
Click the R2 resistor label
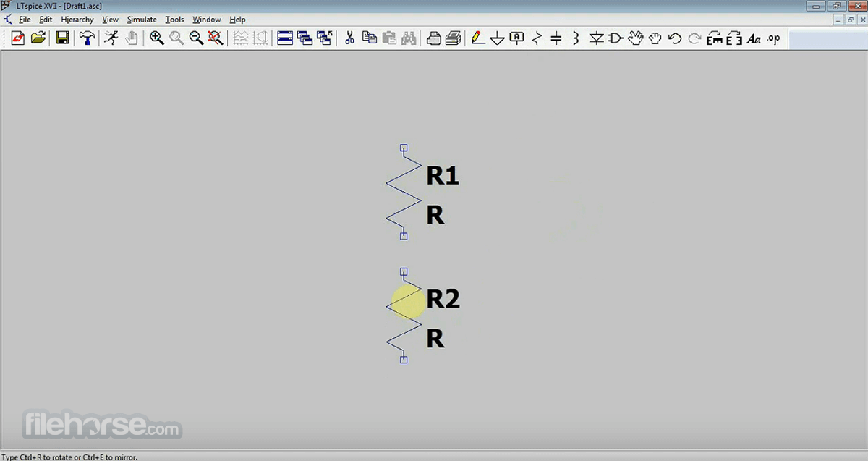point(443,299)
